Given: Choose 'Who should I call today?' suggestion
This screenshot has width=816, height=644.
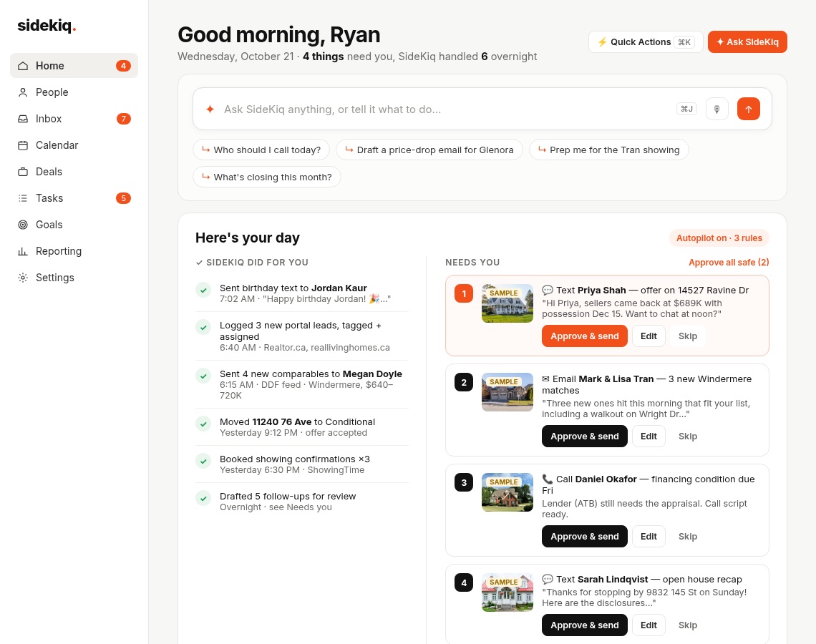Looking at the screenshot, I should point(261,150).
